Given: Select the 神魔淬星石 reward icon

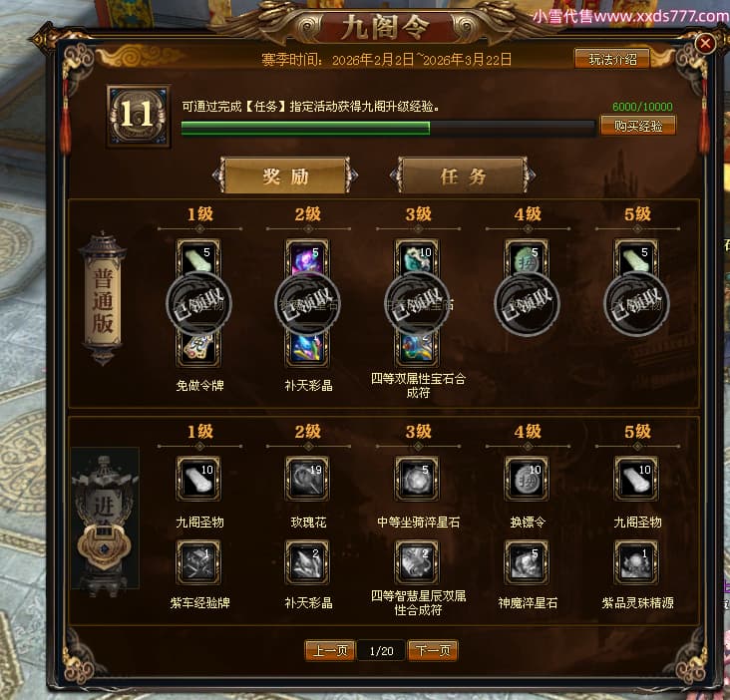Looking at the screenshot, I should (x=527, y=561).
